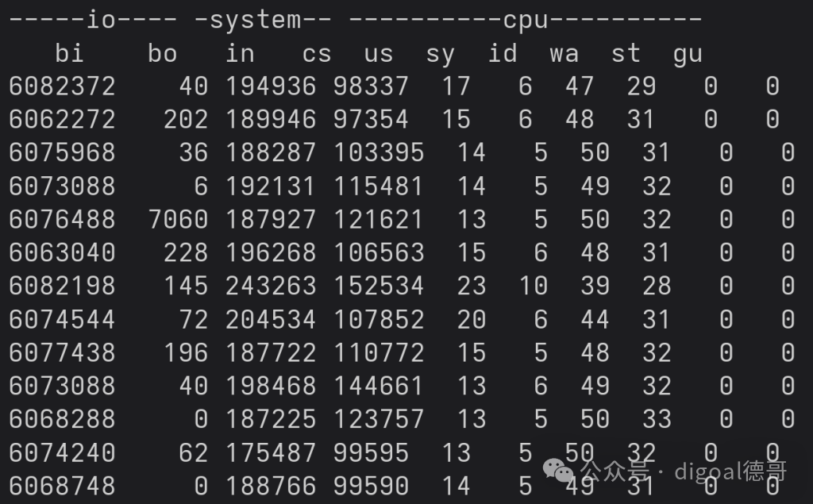Select bi value 6075968
The image size is (813, 504).
[x=62, y=152]
